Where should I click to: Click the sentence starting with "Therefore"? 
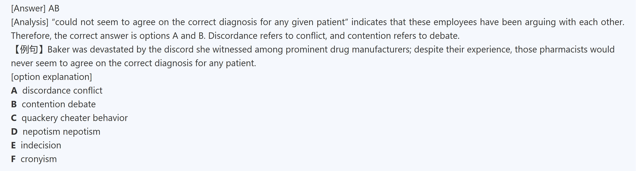click(235, 36)
